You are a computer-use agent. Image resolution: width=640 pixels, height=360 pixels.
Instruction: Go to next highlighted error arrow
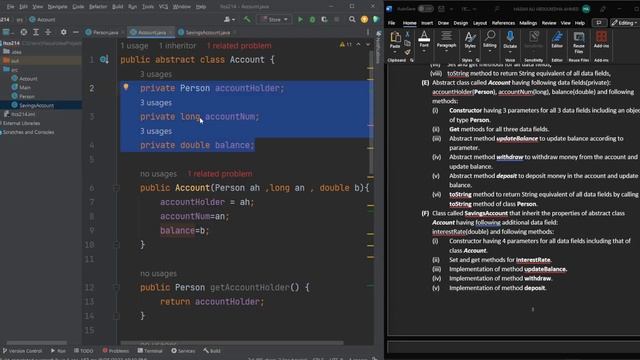coord(368,44)
